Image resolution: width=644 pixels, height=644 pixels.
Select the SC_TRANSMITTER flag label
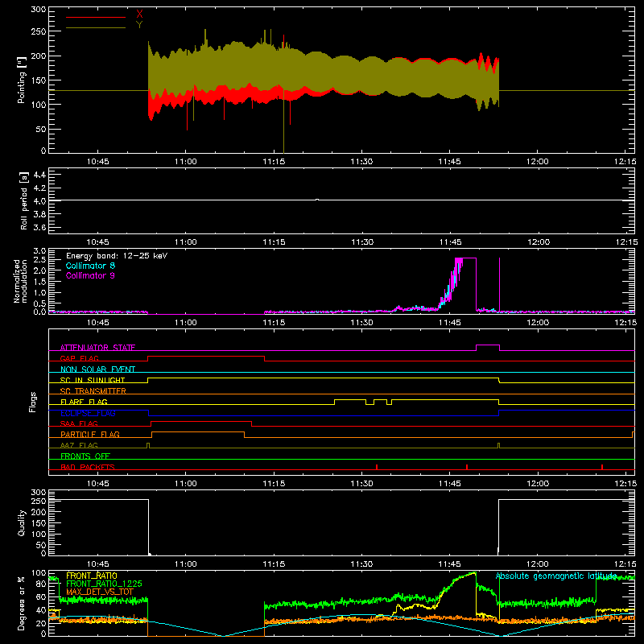pos(93,390)
